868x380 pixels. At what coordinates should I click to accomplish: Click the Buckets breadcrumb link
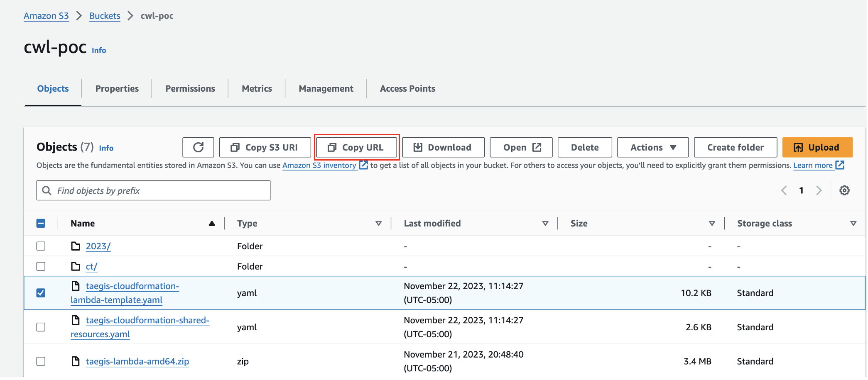tap(105, 16)
